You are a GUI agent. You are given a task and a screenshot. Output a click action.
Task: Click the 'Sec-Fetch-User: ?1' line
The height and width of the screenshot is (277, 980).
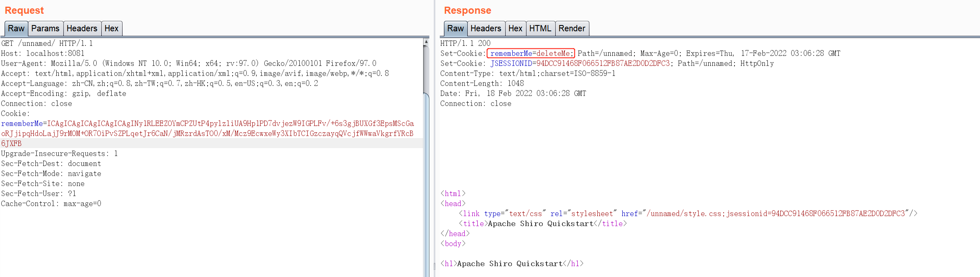click(39, 194)
